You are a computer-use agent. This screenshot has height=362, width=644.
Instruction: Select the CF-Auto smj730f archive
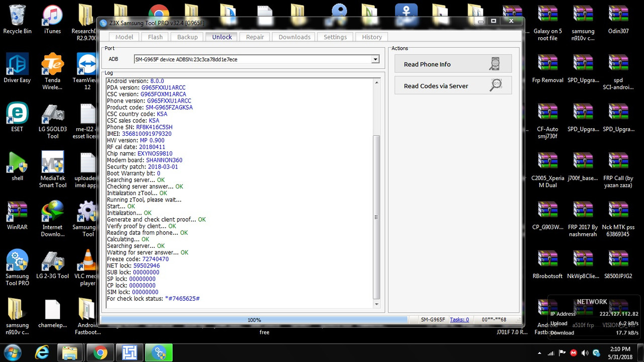(x=547, y=121)
